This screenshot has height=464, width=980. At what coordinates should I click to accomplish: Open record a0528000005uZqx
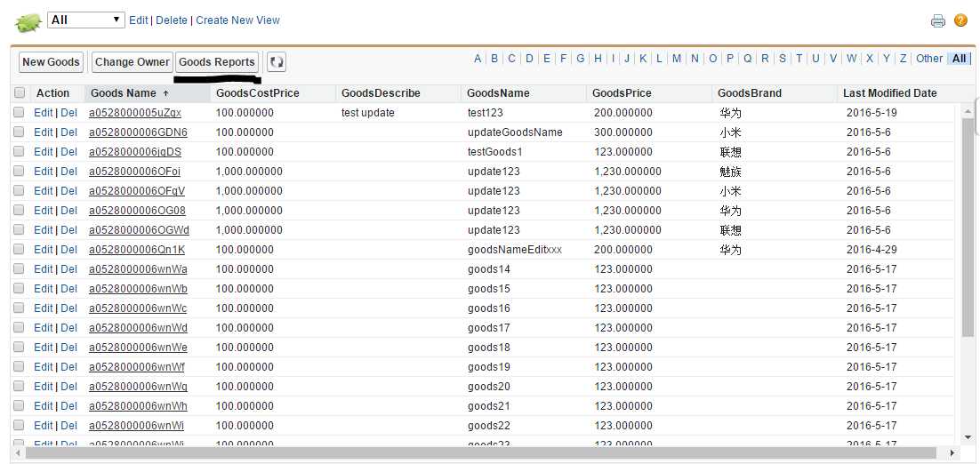click(x=135, y=113)
